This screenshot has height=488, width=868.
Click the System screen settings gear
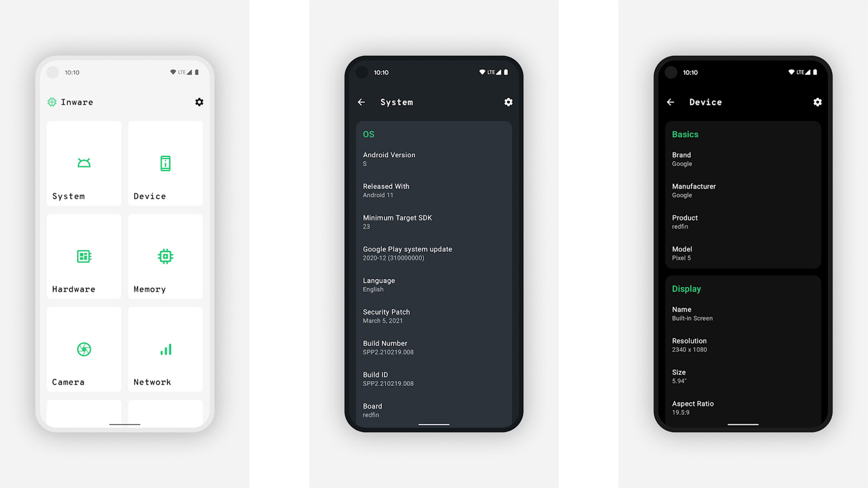[509, 102]
